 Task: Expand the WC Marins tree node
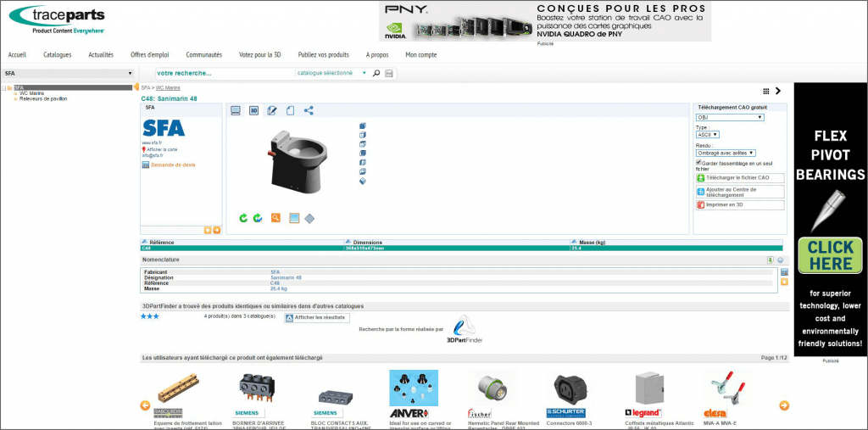(x=15, y=93)
